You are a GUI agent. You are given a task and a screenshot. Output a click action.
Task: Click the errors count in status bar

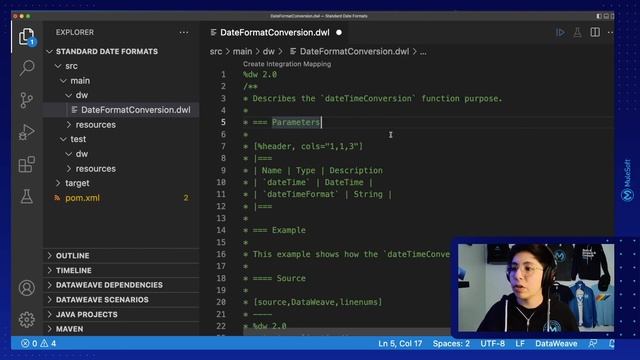29,344
